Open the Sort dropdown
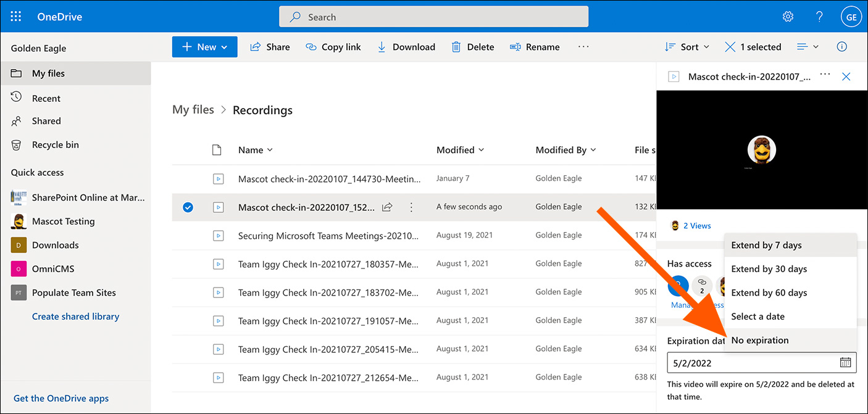Viewport: 868px width, 414px height. point(687,47)
